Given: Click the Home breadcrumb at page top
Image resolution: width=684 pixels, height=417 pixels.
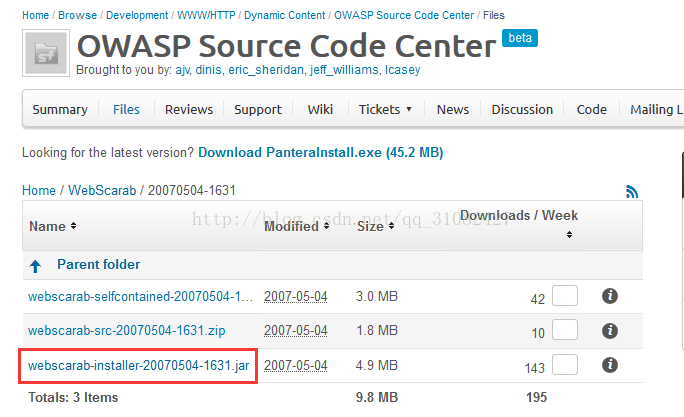Looking at the screenshot, I should pos(35,15).
